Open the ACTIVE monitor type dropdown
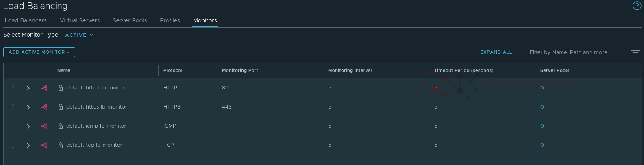644x165 pixels. 79,35
